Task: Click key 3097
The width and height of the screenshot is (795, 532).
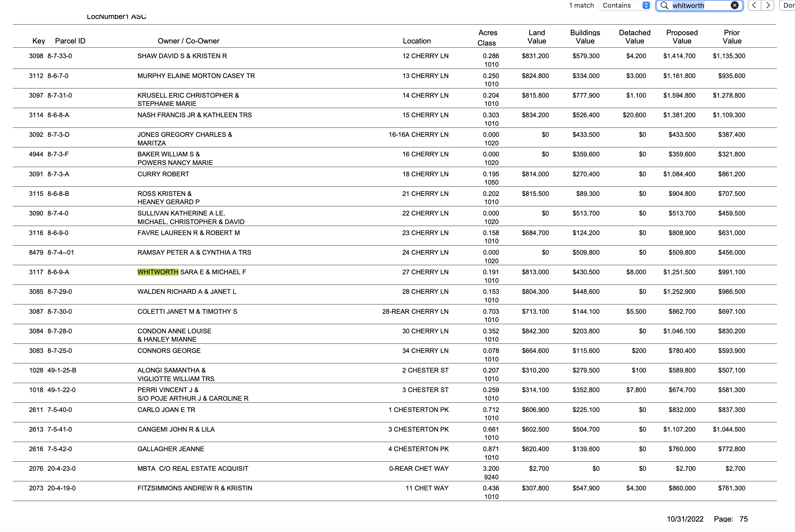Action: [36, 95]
